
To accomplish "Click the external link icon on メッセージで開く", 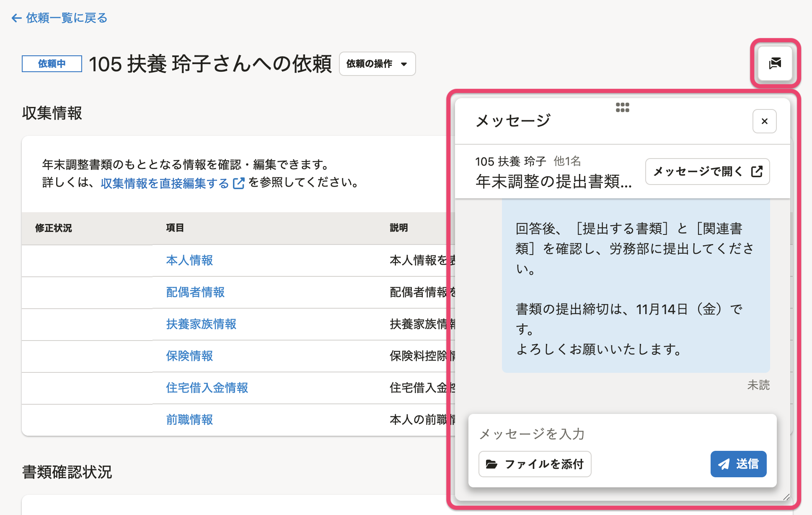I will pos(757,172).
